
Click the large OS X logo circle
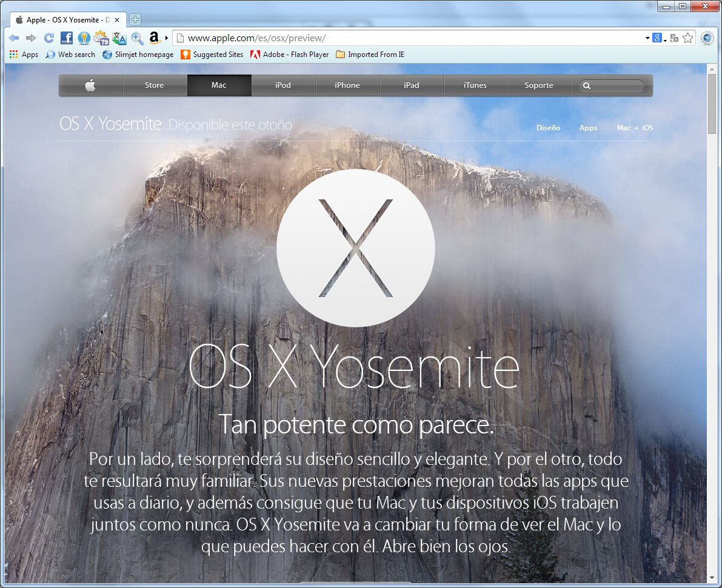click(x=355, y=248)
